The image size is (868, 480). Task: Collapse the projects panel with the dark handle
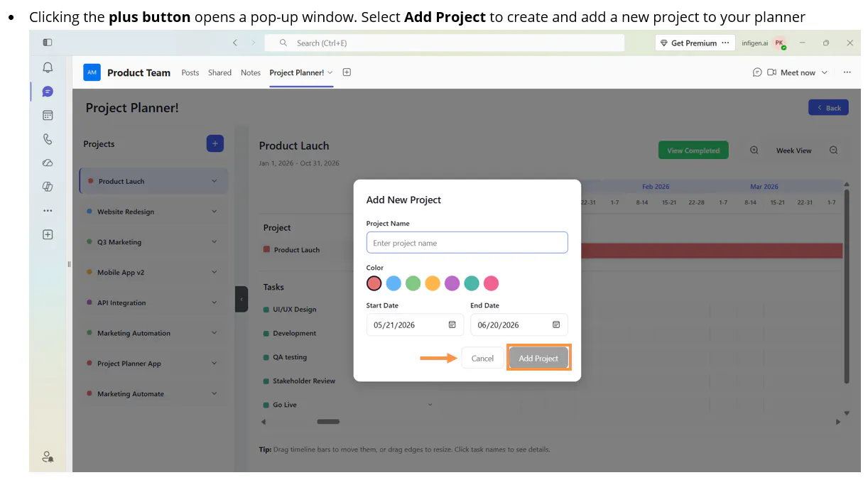click(242, 299)
